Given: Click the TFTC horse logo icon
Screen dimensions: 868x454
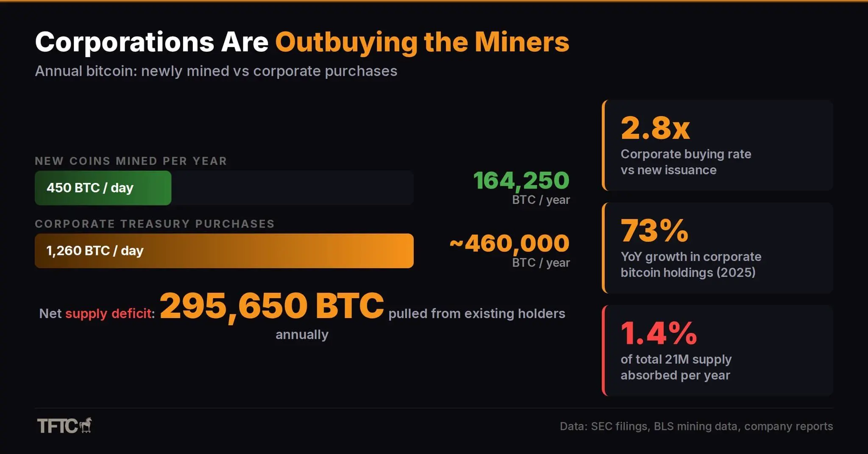Looking at the screenshot, I should coord(86,425).
